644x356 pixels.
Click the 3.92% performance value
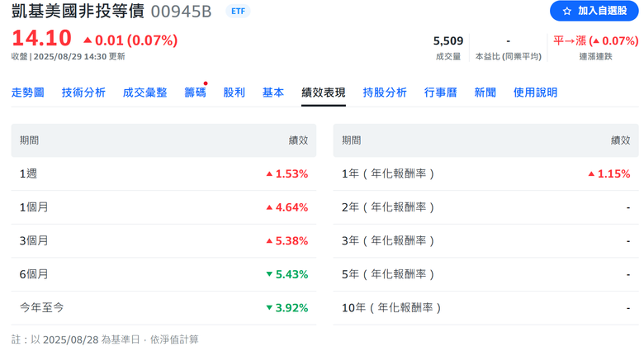point(291,308)
